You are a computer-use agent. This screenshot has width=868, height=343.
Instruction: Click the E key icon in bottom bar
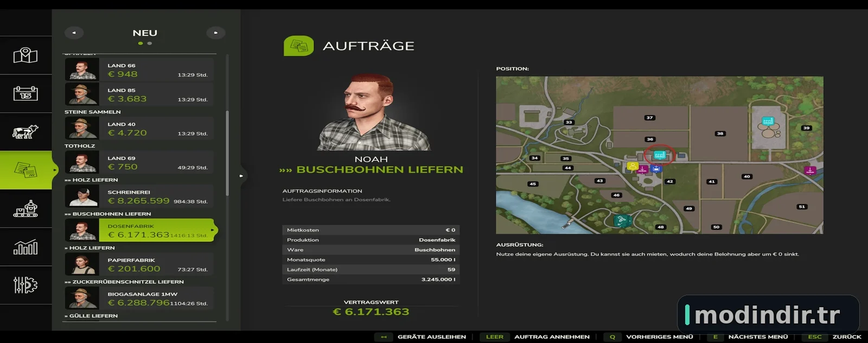pyautogui.click(x=715, y=337)
